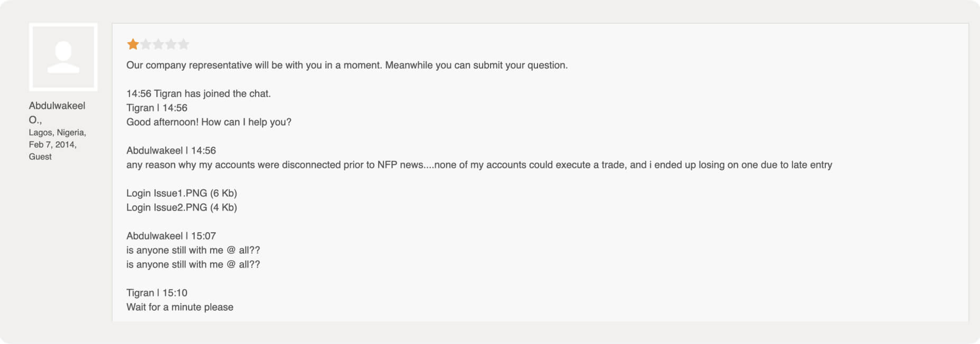Screen dimensions: 980x344
Task: Click the fourth gray rating star
Action: [171, 44]
